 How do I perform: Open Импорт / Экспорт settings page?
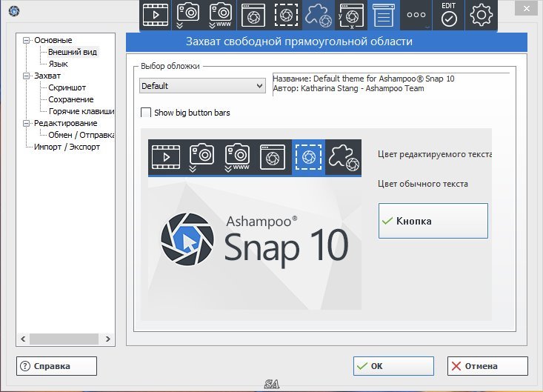pyautogui.click(x=67, y=147)
